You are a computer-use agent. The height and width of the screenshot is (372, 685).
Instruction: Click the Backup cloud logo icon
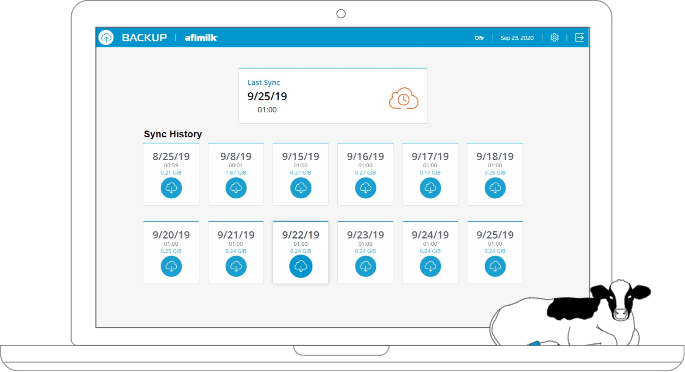point(106,38)
